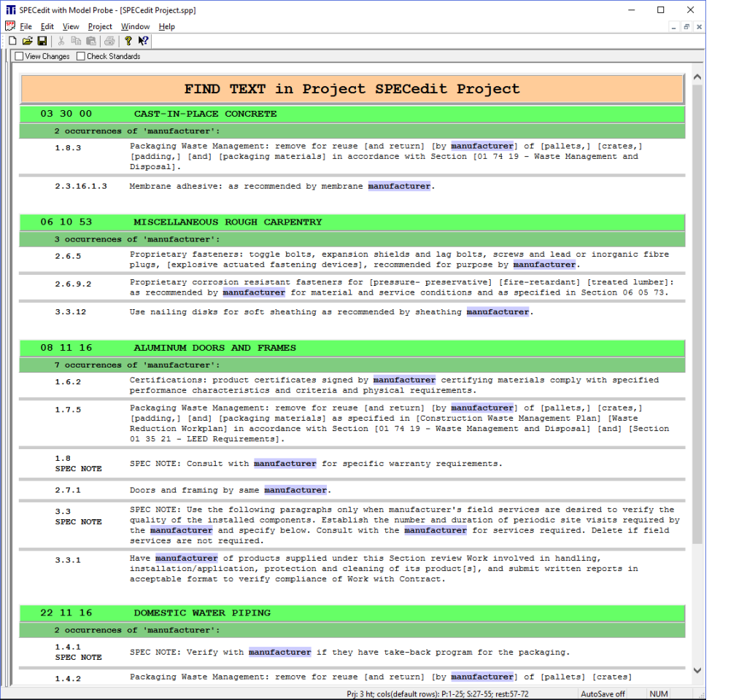Open Help via the yellow question mark icon

[128, 41]
